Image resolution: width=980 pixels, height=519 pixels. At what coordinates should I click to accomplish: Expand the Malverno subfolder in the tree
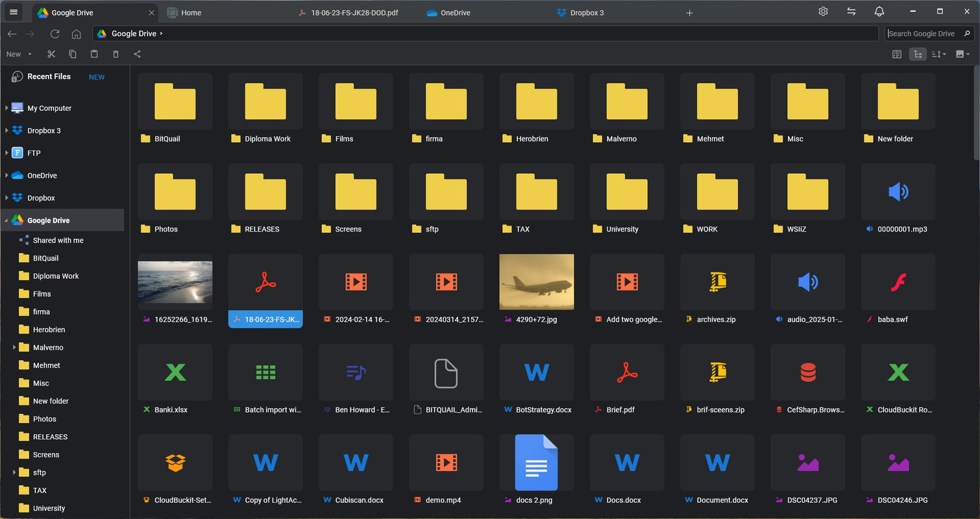[14, 348]
